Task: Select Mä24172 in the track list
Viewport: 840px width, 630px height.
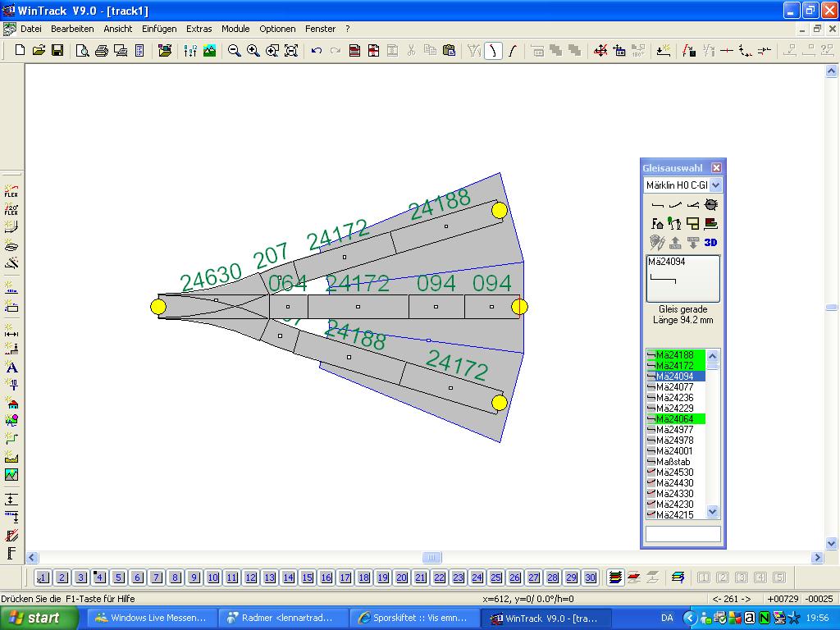Action: click(676, 365)
